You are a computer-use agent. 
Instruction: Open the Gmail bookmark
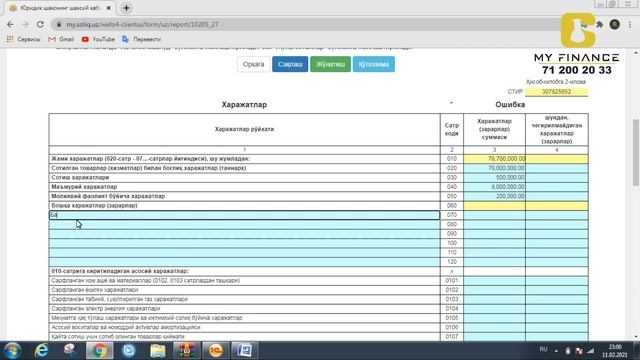click(61, 39)
